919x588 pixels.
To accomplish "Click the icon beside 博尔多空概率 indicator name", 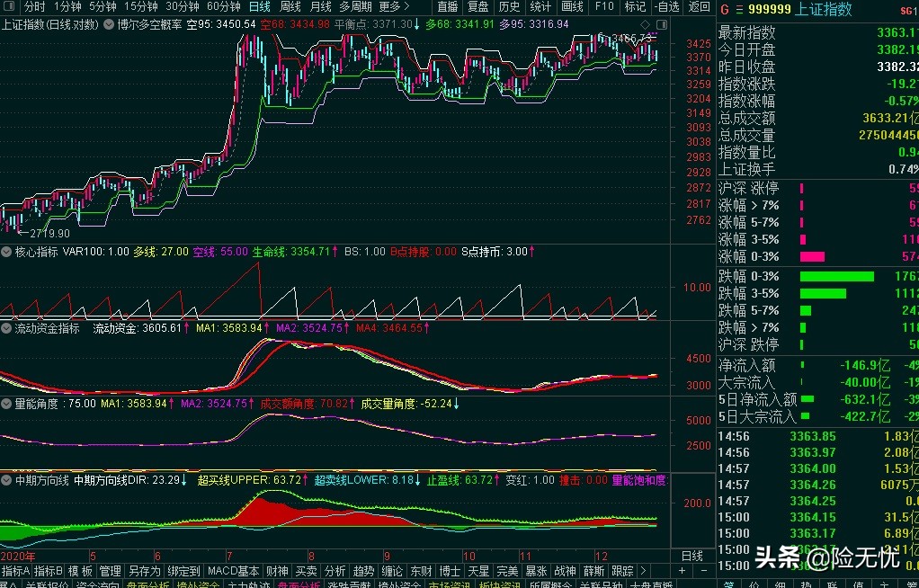I will [109, 24].
